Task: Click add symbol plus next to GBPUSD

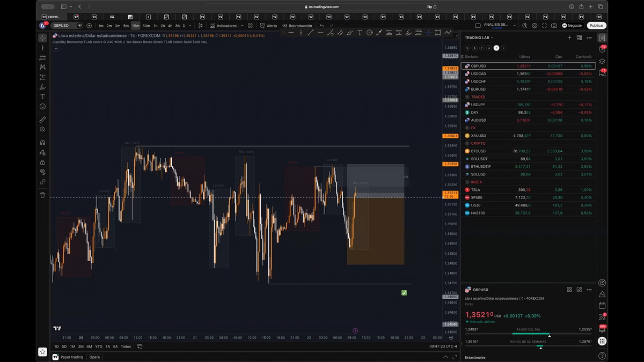Action: 89,25
